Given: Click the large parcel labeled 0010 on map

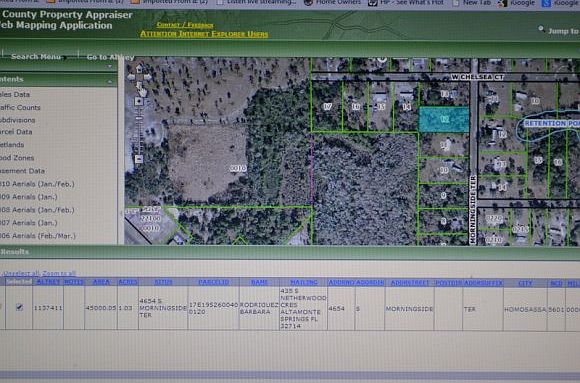Looking at the screenshot, I should click(x=238, y=168).
